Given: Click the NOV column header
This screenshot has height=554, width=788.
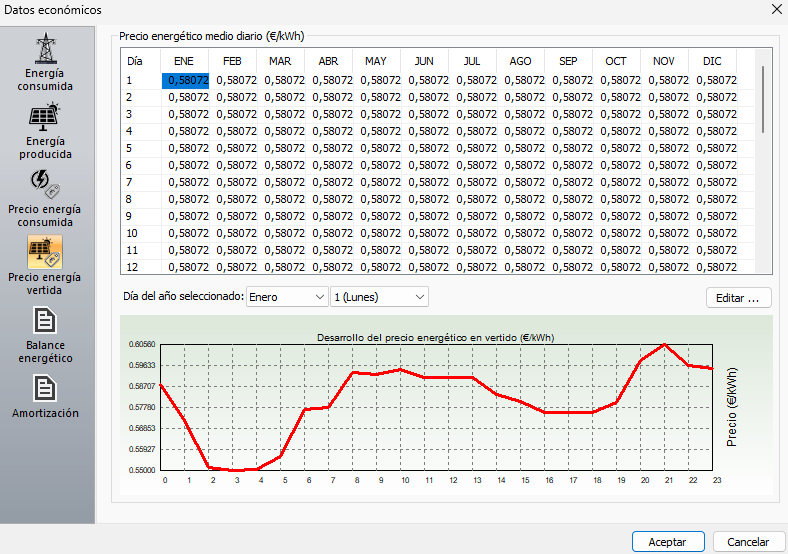Looking at the screenshot, I should click(664, 61).
